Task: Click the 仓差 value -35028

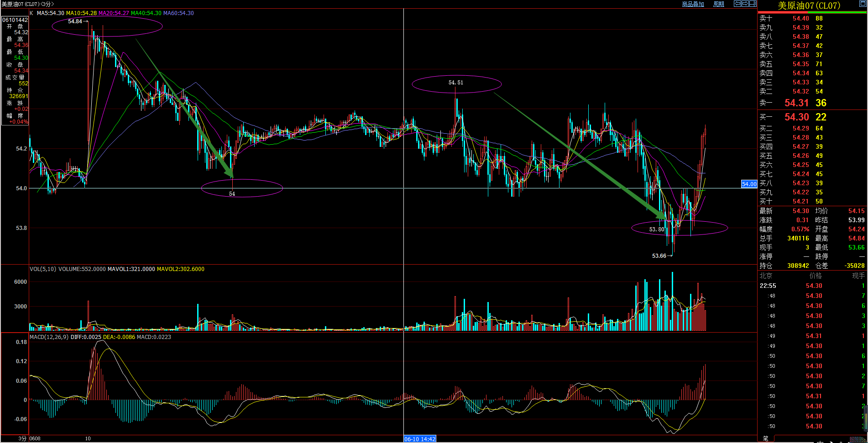Action: click(854, 266)
